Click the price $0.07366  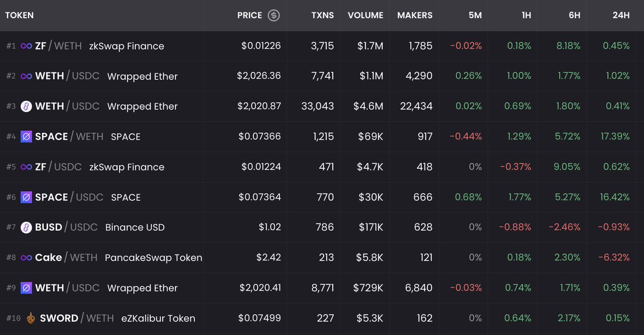[x=260, y=137]
